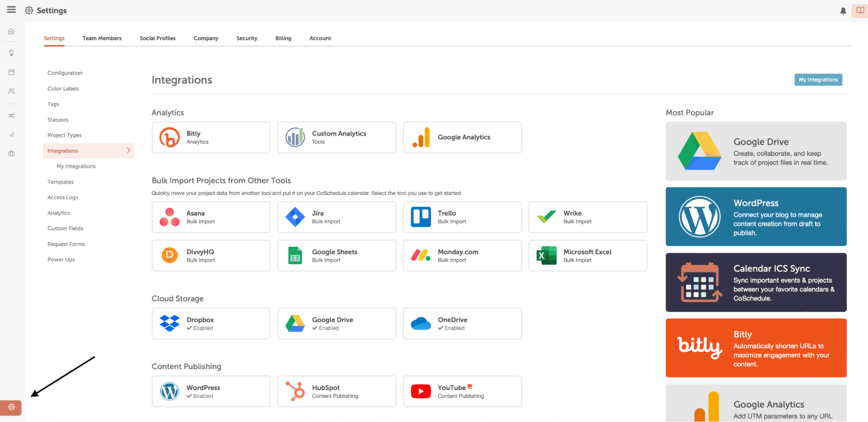Image resolution: width=868 pixels, height=422 pixels.
Task: Switch to the Team Members tab
Action: (x=102, y=38)
